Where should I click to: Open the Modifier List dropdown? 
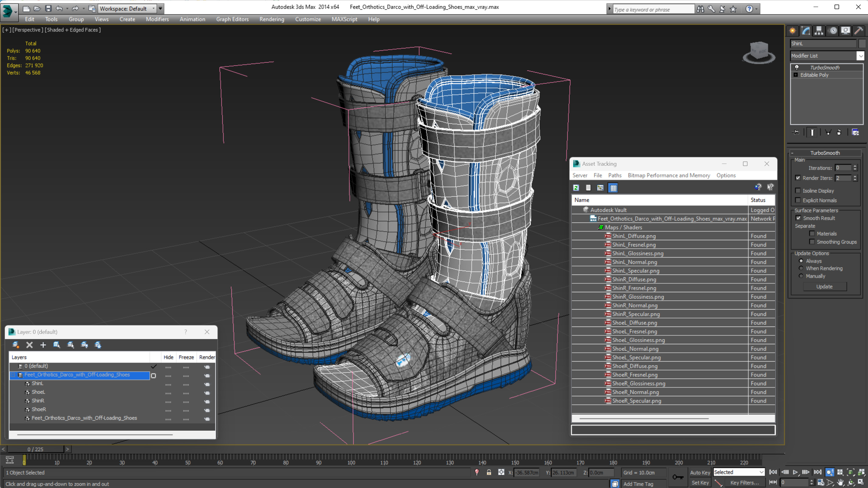861,56
